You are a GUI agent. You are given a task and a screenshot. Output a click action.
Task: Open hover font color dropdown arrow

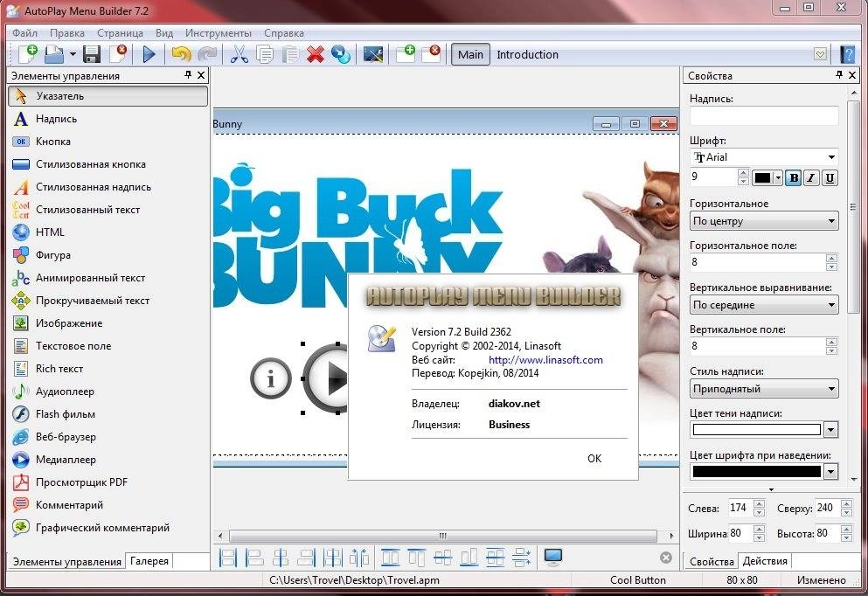coord(831,472)
